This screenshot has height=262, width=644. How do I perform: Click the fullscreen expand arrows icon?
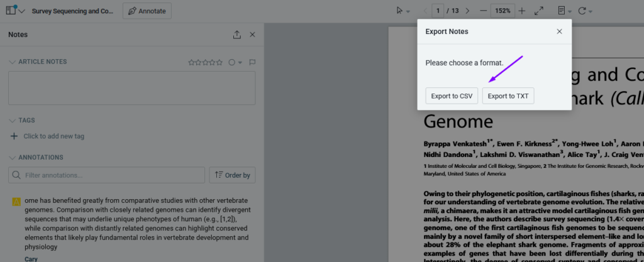(539, 11)
